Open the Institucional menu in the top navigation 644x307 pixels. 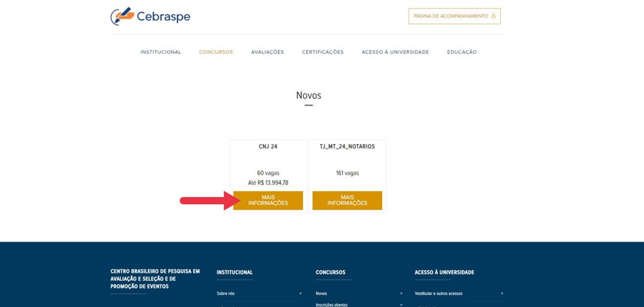click(160, 52)
